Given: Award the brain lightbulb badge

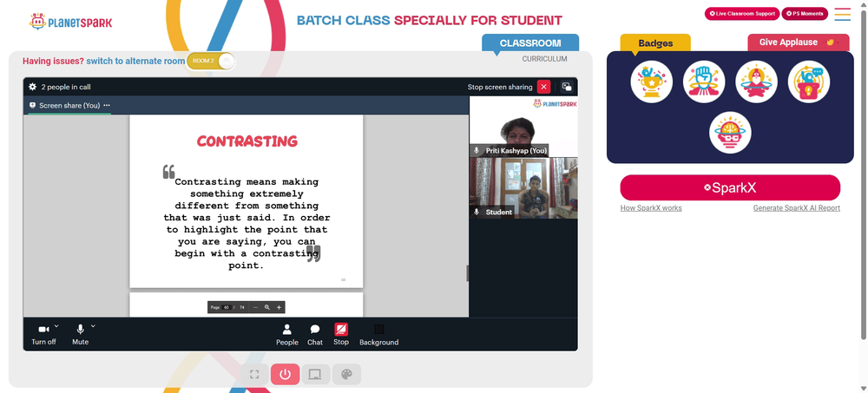Looking at the screenshot, I should click(730, 133).
